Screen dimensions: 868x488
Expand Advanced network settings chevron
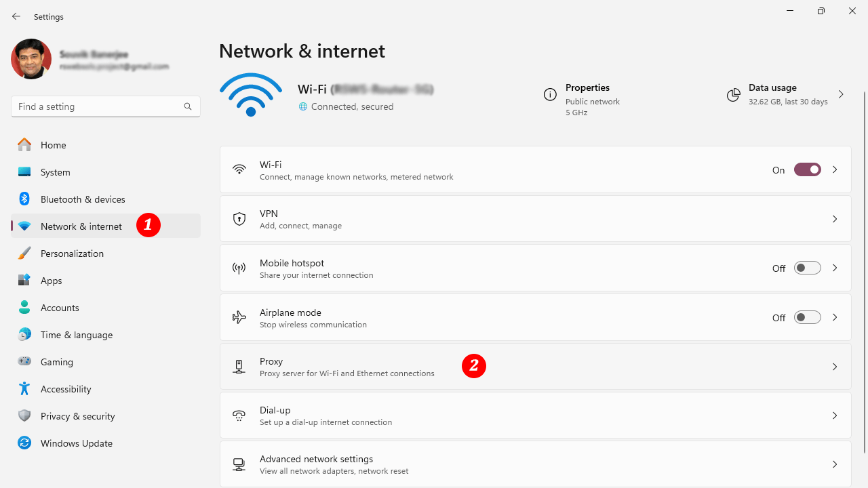coord(835,464)
